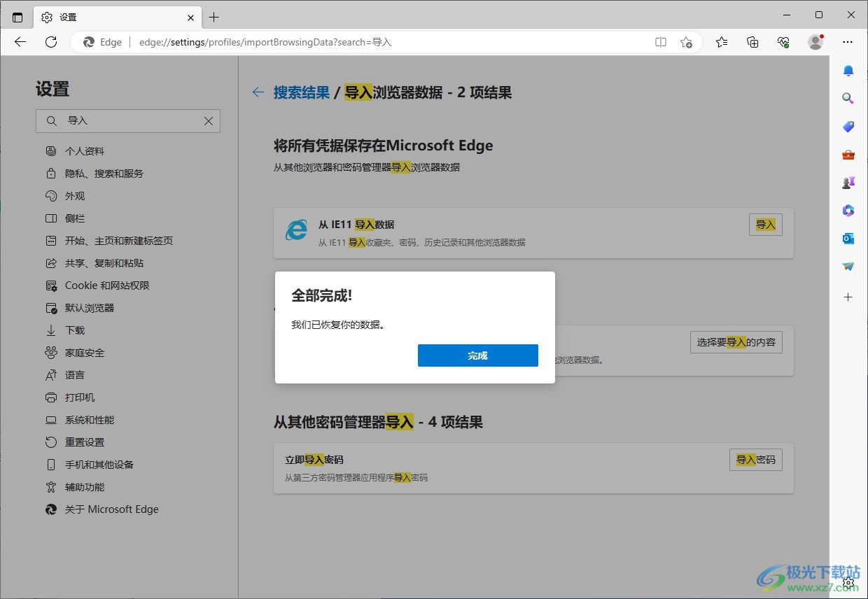Click 导入 button for IE11 data

pyautogui.click(x=766, y=225)
